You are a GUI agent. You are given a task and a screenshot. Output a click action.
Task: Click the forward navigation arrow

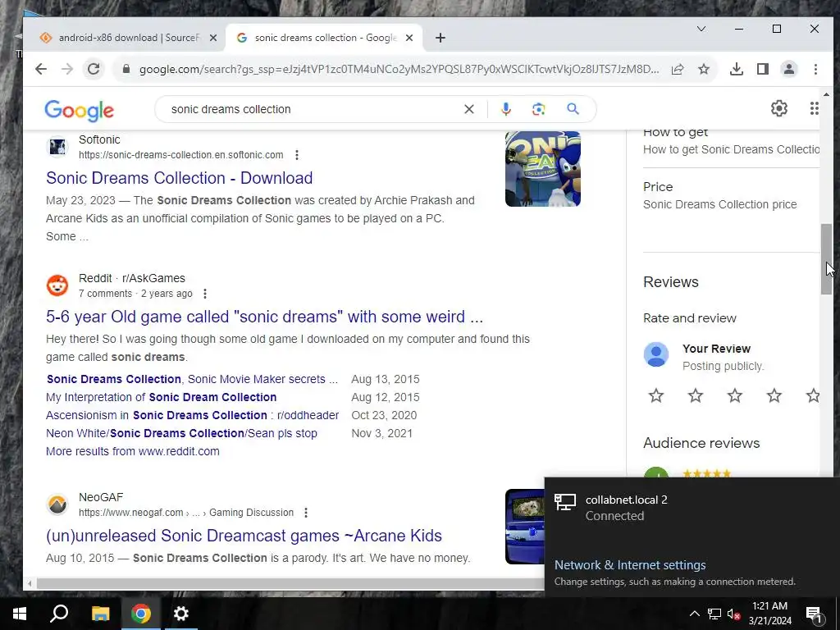67,69
